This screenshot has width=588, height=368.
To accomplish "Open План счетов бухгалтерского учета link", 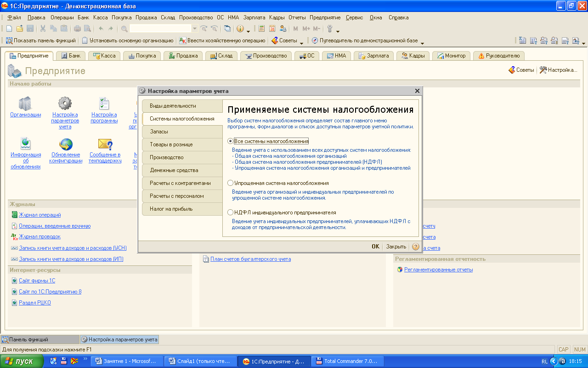I will point(250,259).
